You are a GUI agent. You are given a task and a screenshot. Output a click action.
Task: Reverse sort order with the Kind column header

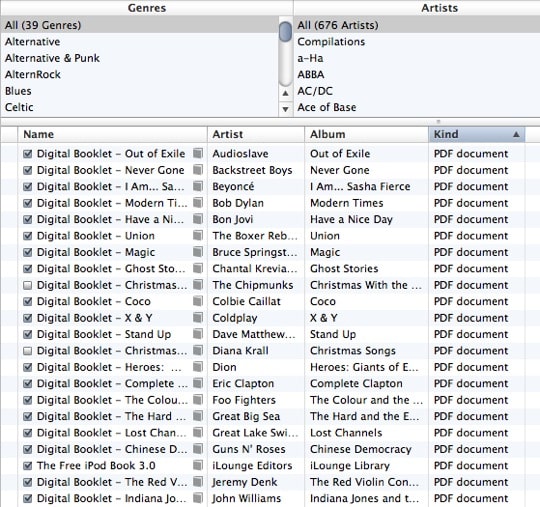pos(477,134)
